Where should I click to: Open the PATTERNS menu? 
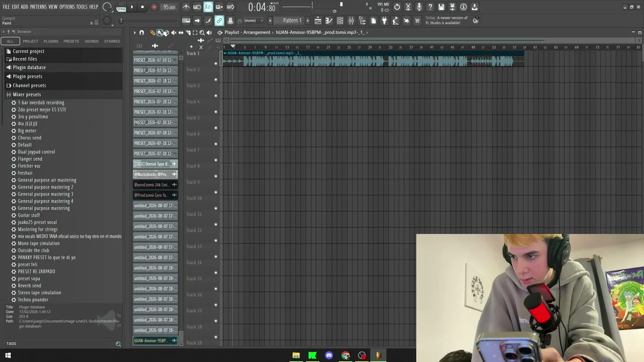pos(38,7)
